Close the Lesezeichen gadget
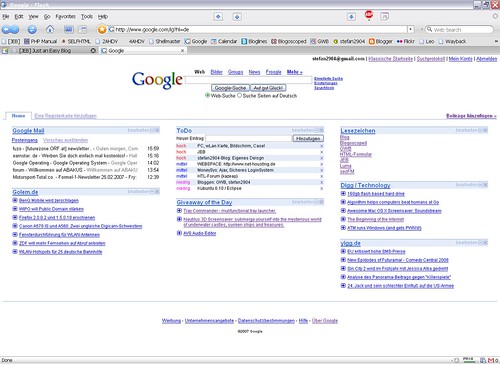The width and height of the screenshot is (500, 365). [x=486, y=130]
